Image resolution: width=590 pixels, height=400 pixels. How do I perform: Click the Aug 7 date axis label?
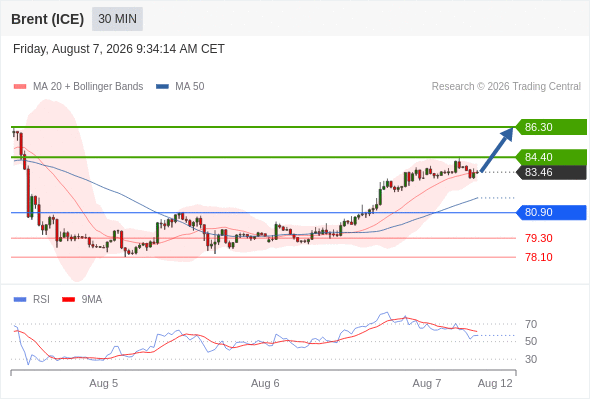coord(427,383)
